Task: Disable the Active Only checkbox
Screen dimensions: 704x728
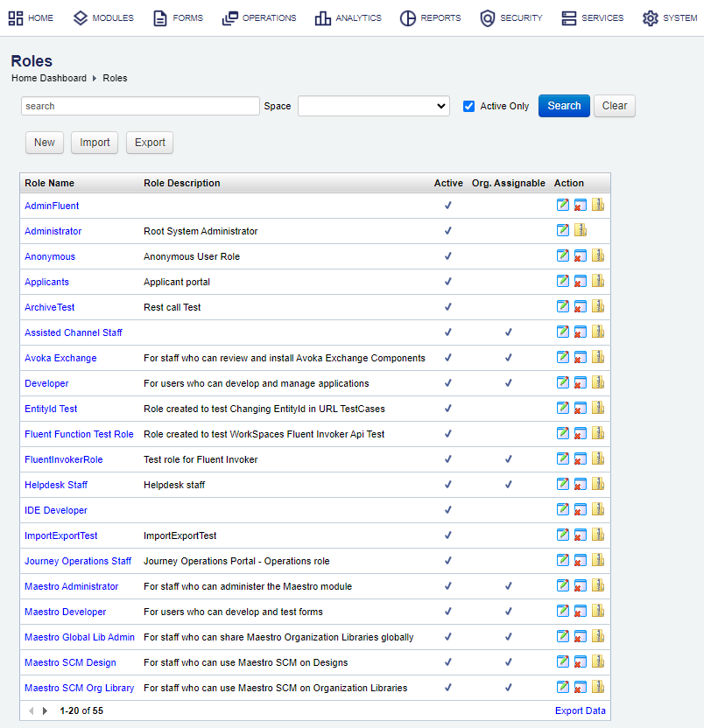Action: (x=469, y=105)
